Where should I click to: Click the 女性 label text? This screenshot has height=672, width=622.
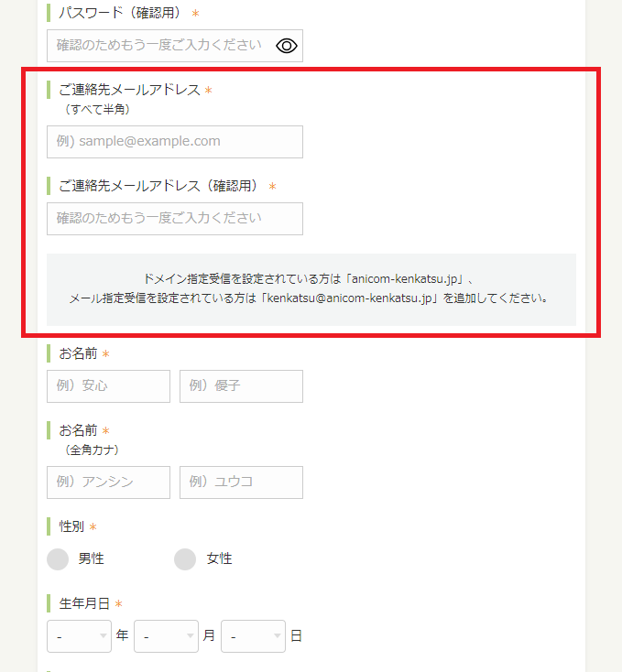[219, 558]
